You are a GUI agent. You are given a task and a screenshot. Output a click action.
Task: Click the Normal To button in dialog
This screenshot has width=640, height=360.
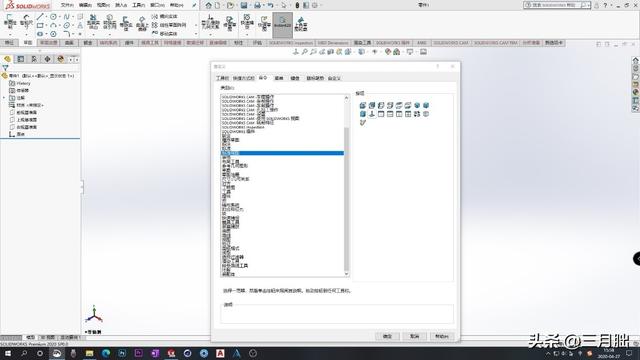tap(371, 114)
